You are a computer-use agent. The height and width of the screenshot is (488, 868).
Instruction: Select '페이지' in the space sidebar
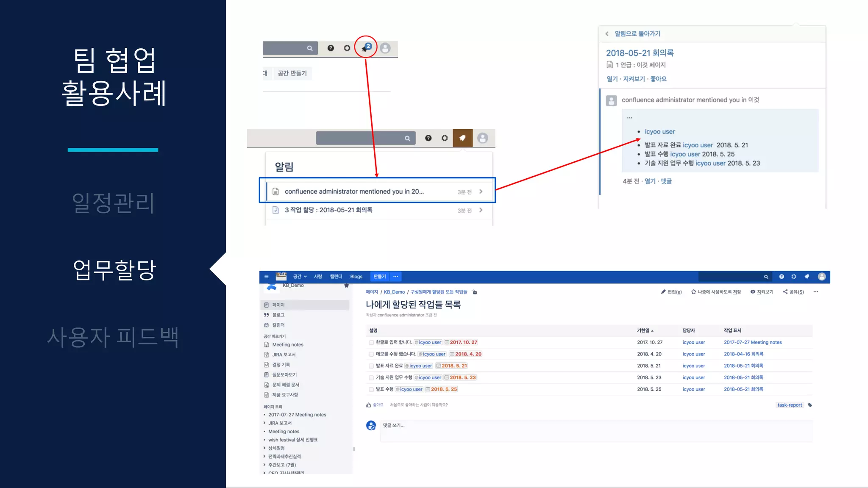tap(305, 305)
